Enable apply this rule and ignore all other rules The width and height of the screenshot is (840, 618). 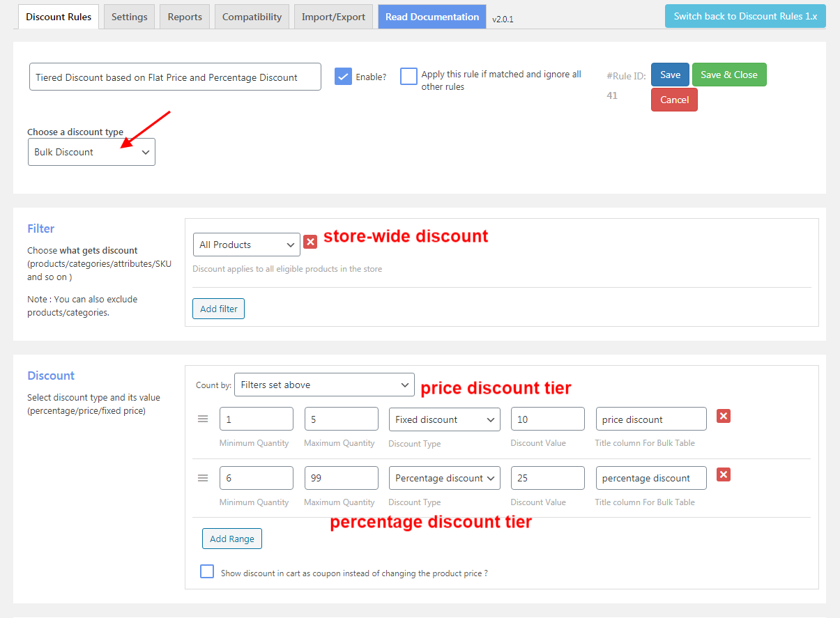pos(408,76)
